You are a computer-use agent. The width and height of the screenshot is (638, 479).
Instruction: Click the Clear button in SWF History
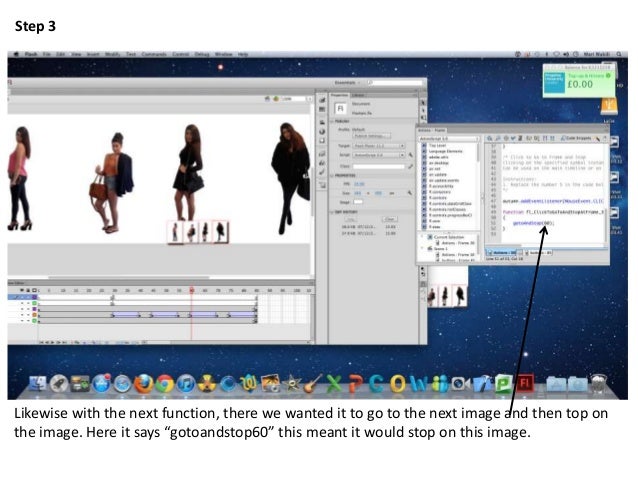tap(391, 217)
